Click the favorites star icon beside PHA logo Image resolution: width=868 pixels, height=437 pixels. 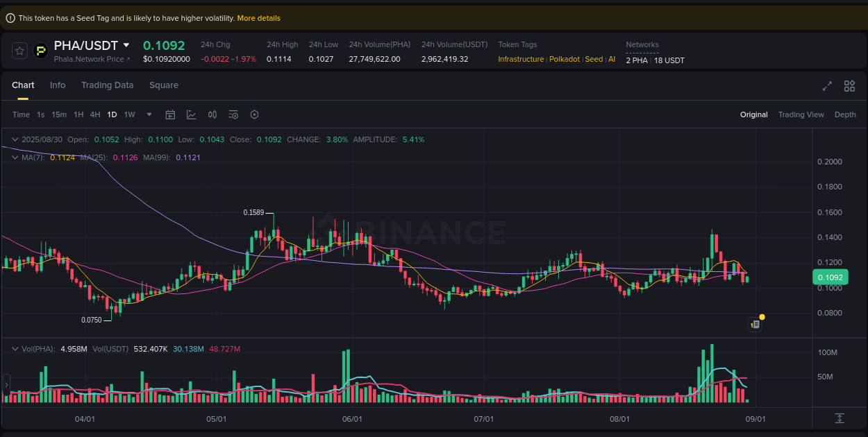(x=19, y=50)
